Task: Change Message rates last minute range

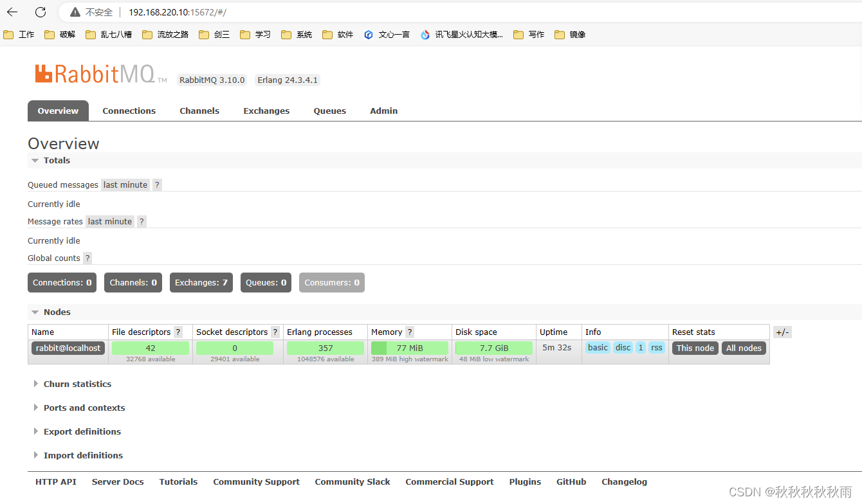Action: (110, 221)
